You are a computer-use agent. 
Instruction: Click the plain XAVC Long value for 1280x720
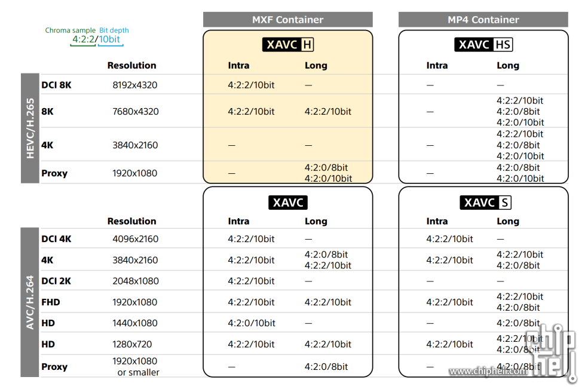328,344
